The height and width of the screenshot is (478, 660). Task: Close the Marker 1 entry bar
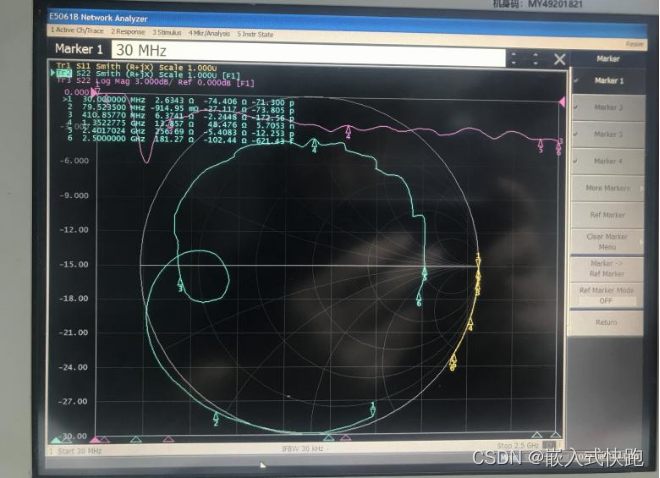pyautogui.click(x=559, y=59)
